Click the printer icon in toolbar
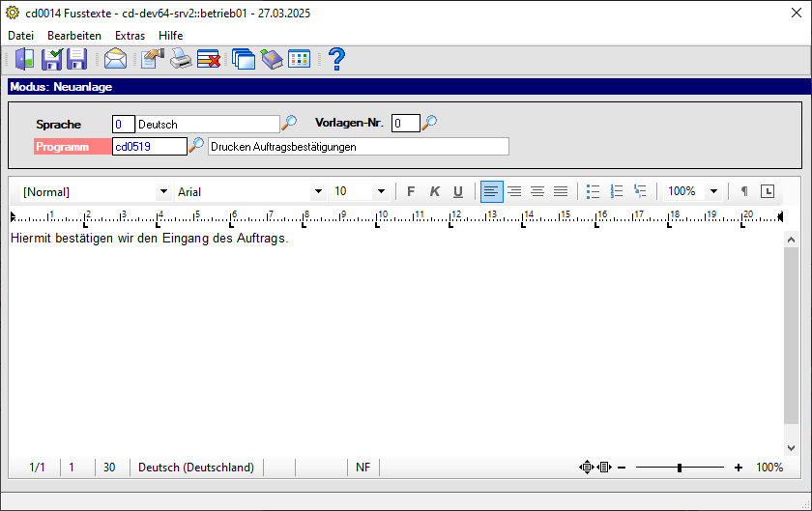 coord(181,59)
